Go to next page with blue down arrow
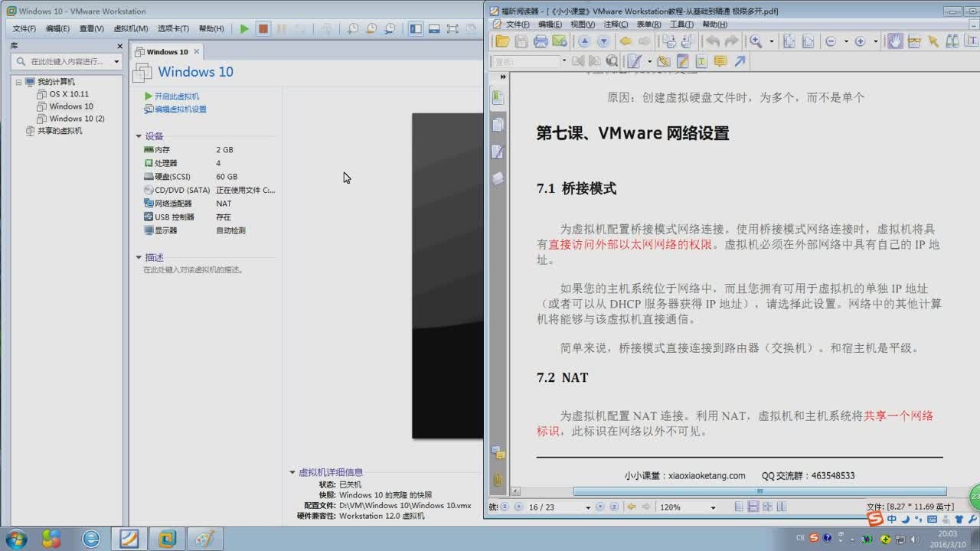980x551 pixels. tap(603, 41)
